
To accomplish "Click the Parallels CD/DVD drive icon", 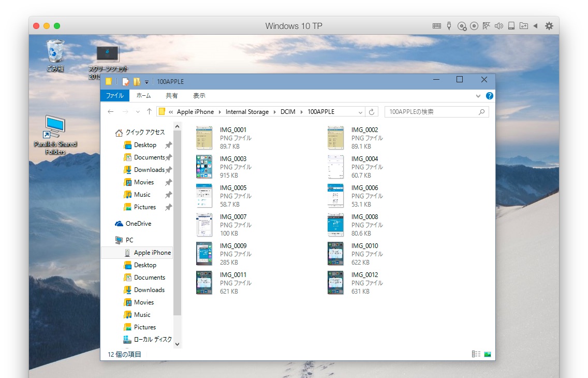I will click(474, 26).
